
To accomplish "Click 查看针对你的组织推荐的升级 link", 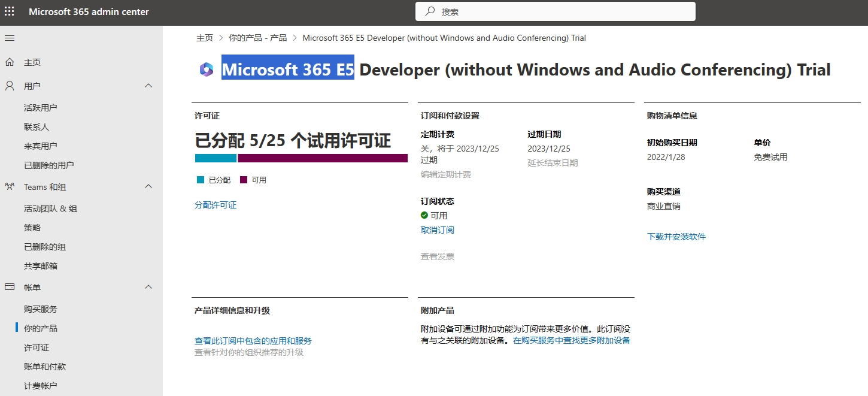I will [x=249, y=352].
